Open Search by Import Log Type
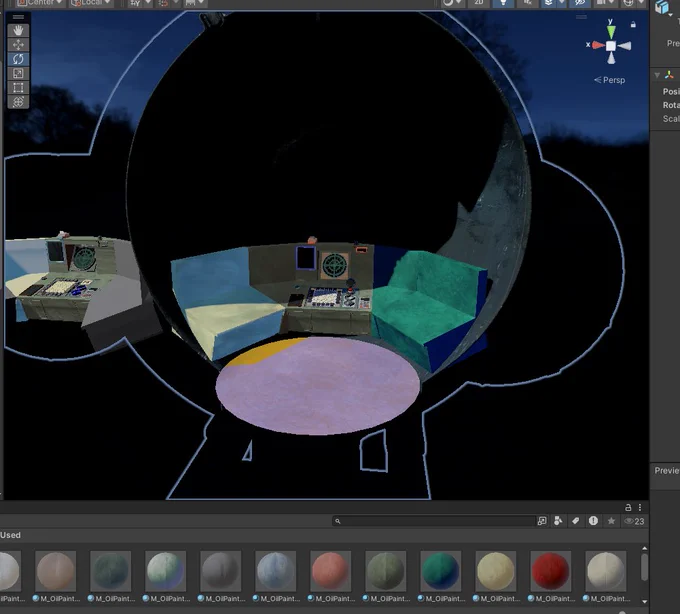Viewport: 680px width, 614px height. point(593,521)
